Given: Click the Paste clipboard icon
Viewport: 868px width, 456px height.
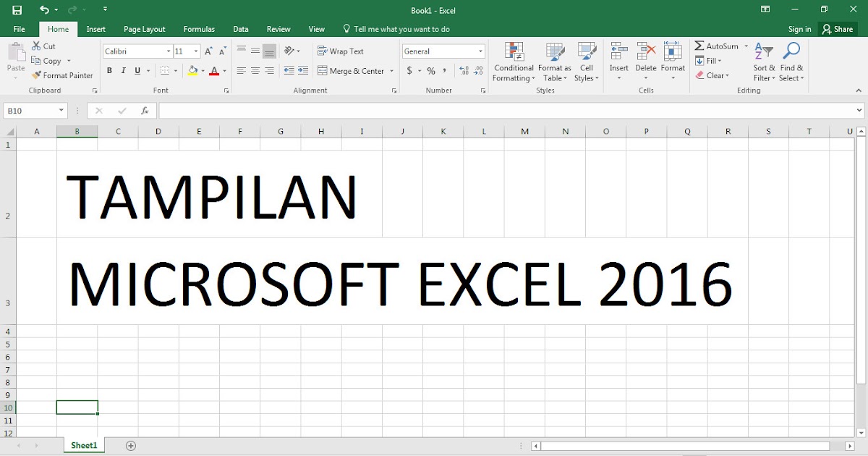Looking at the screenshot, I should click(x=16, y=52).
